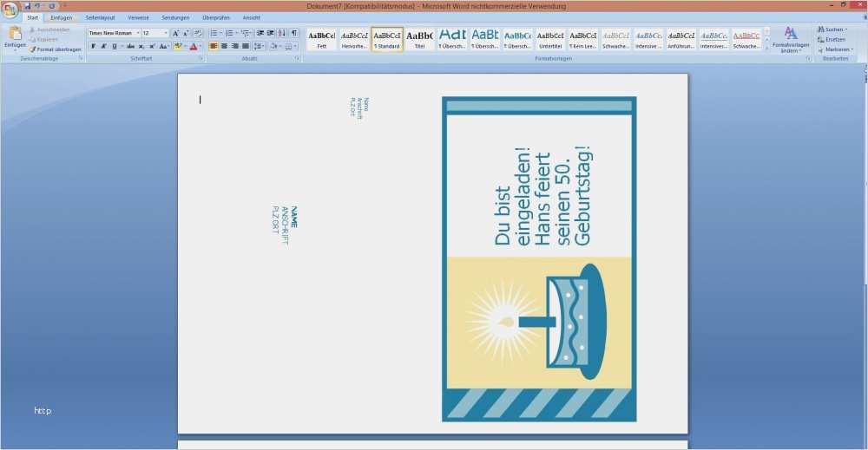Expand the Formatvorlagen ändern menu
The width and height of the screenshot is (868, 450).
tap(790, 39)
